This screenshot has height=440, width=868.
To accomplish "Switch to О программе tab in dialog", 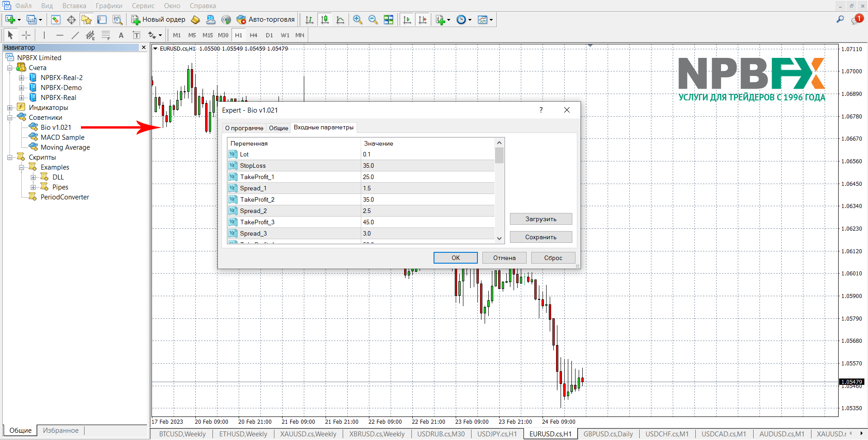I will [244, 128].
